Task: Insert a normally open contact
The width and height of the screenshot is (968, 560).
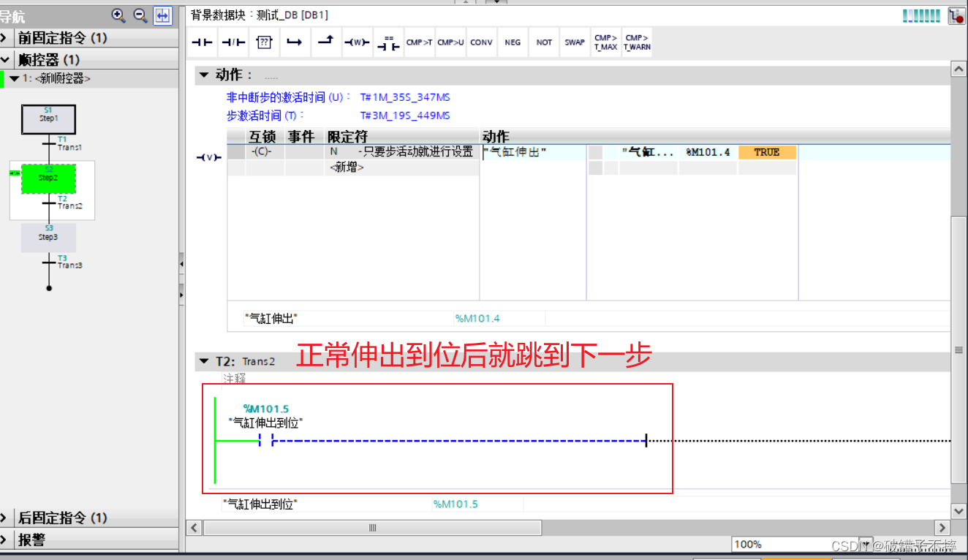Action: coord(202,42)
